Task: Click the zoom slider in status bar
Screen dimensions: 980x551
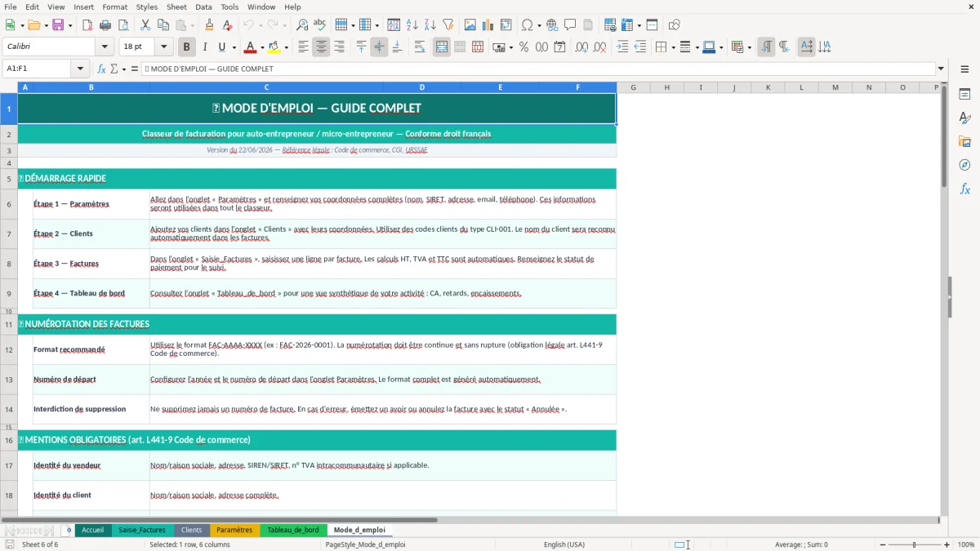Action: (914, 544)
